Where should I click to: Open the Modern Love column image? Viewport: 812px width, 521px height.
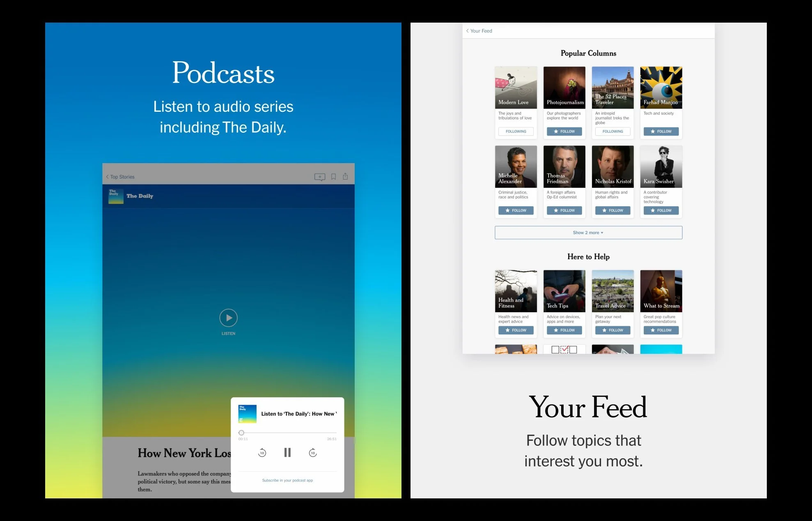(516, 88)
